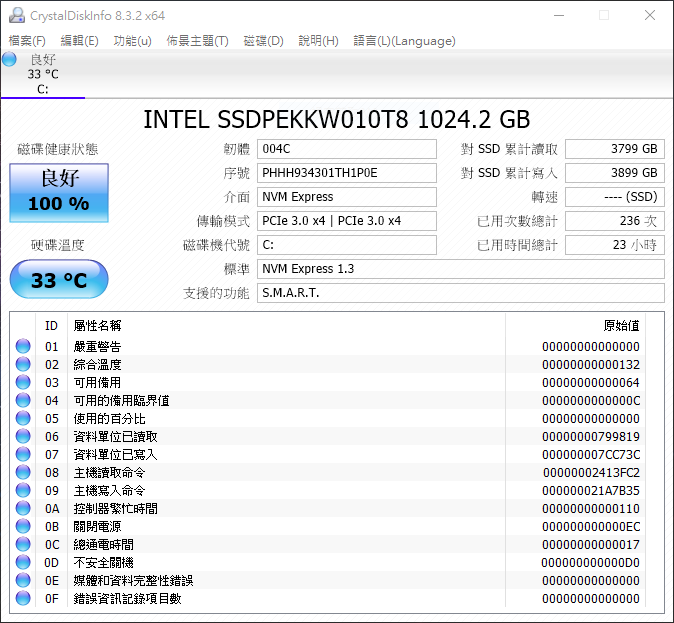Click status icon for row 0A 控制器繁忙時間
The image size is (674, 623).
pyautogui.click(x=23, y=508)
